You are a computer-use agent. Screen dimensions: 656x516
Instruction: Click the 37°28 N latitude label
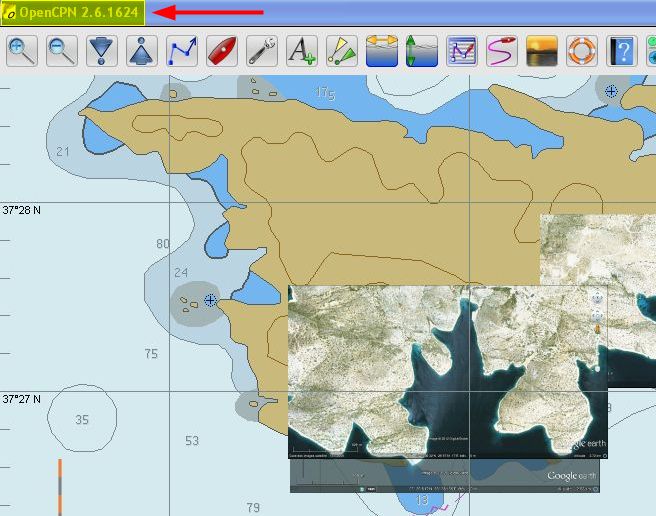click(22, 210)
